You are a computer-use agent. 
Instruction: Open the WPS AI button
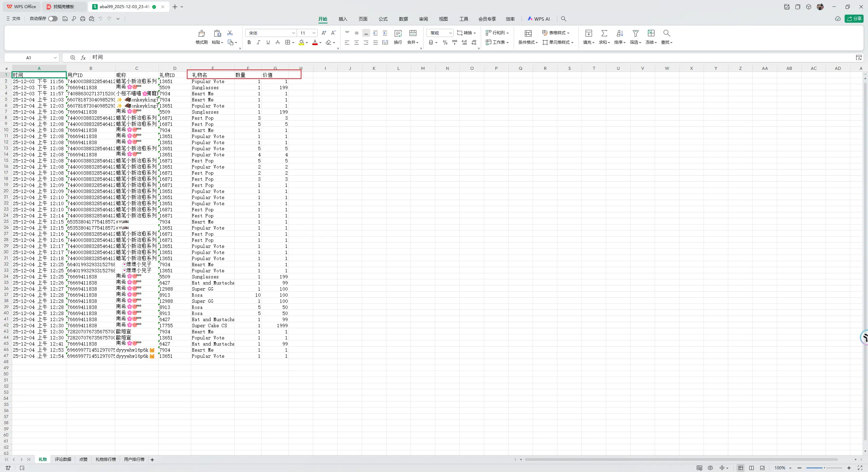coord(539,19)
